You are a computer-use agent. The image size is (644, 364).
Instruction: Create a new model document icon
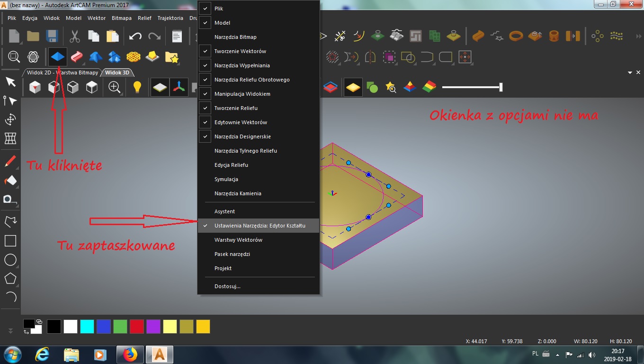14,36
